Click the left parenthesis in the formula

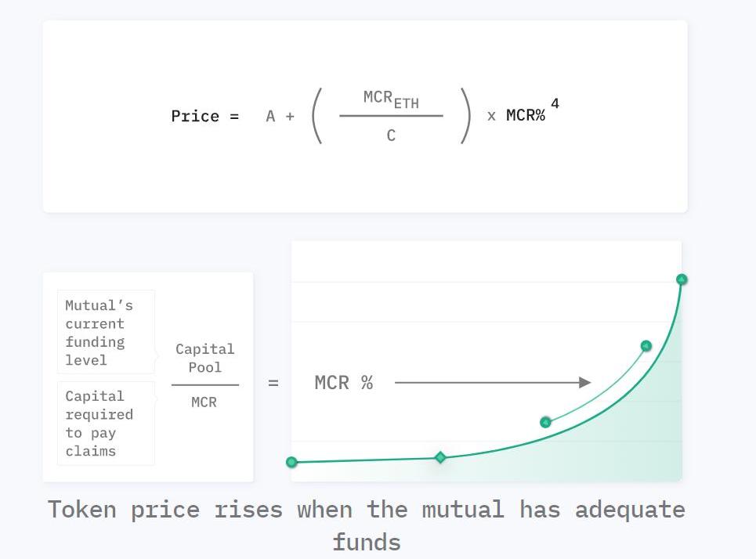tap(317, 116)
